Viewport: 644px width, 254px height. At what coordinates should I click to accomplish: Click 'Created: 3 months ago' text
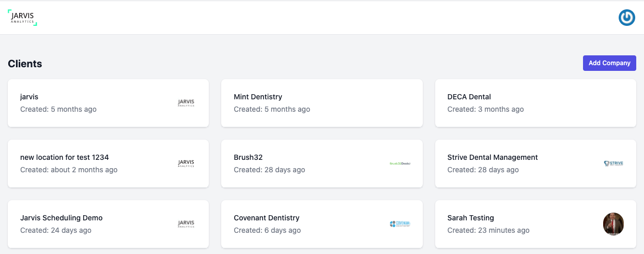tap(486, 109)
